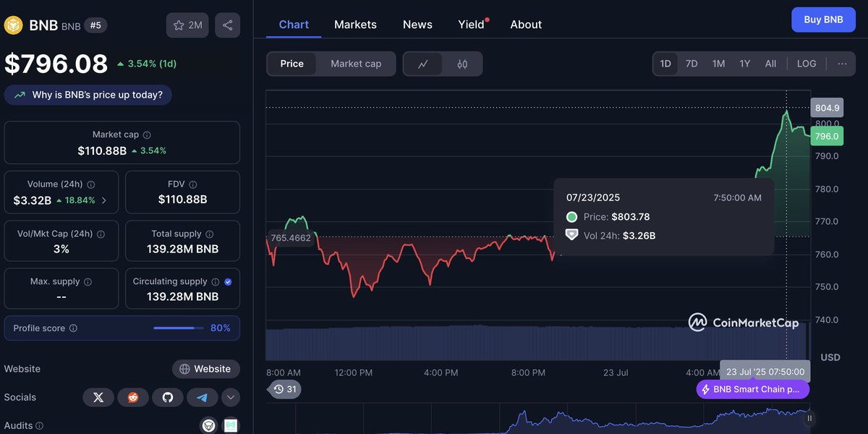The image size is (868, 434).
Task: Open BNB Reddit social link
Action: coord(133,397)
